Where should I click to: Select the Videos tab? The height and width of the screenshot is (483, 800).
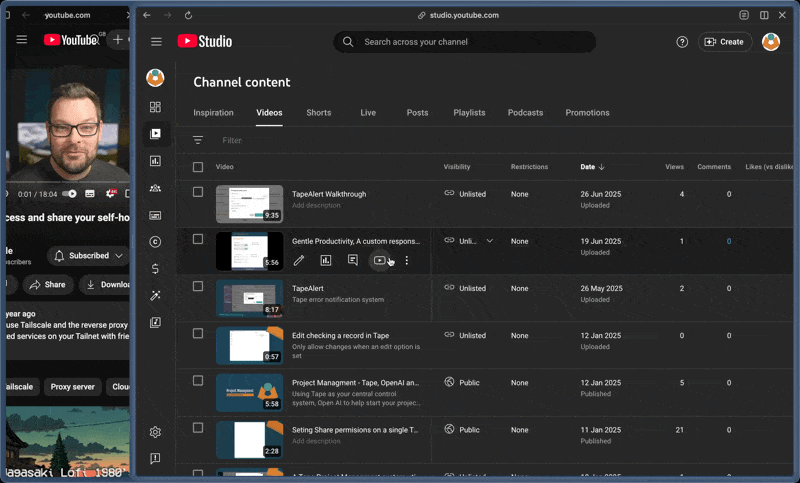tap(269, 113)
